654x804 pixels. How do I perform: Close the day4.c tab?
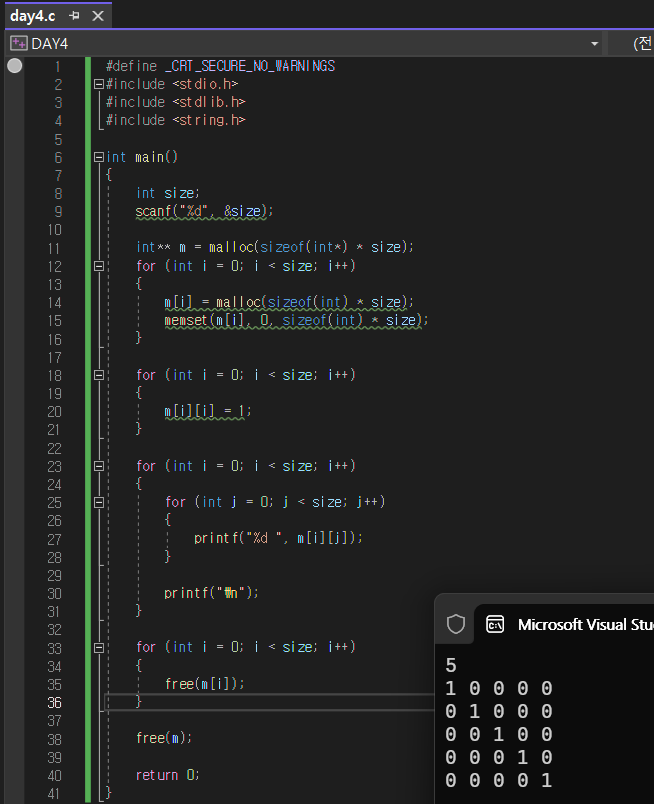(x=97, y=16)
